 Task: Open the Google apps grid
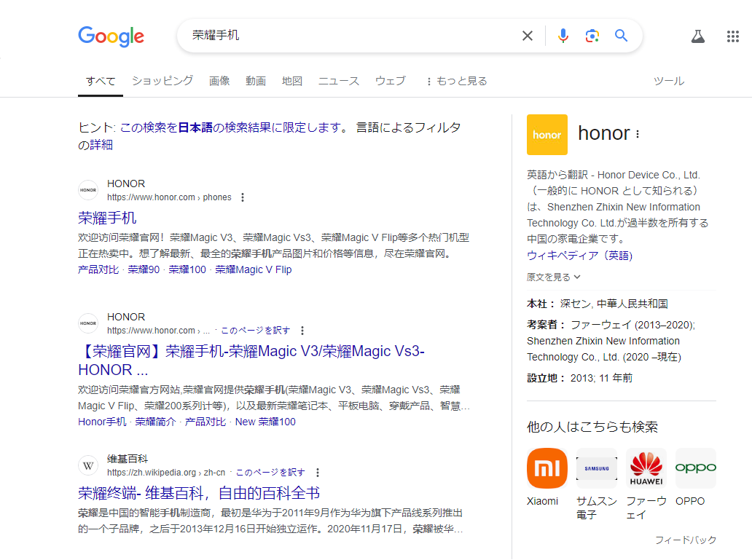(733, 36)
